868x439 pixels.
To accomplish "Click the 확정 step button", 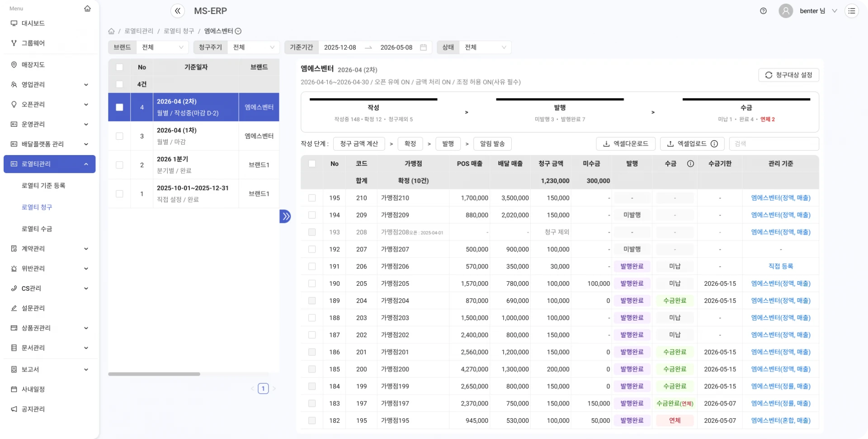I will tap(410, 144).
